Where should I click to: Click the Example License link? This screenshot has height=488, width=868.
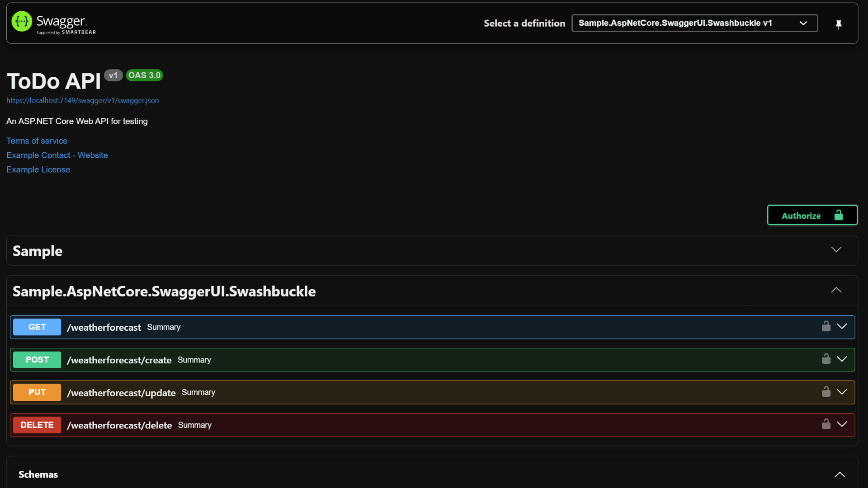click(38, 169)
